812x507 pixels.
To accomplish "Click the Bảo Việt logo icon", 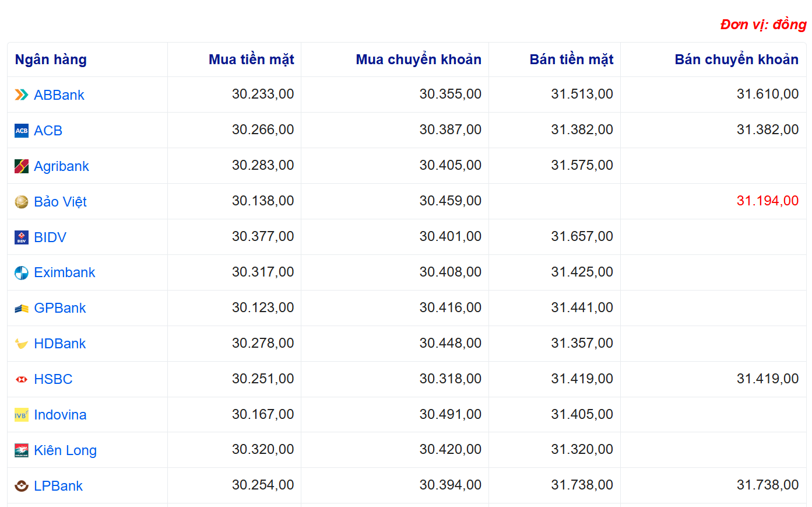I will [x=22, y=202].
